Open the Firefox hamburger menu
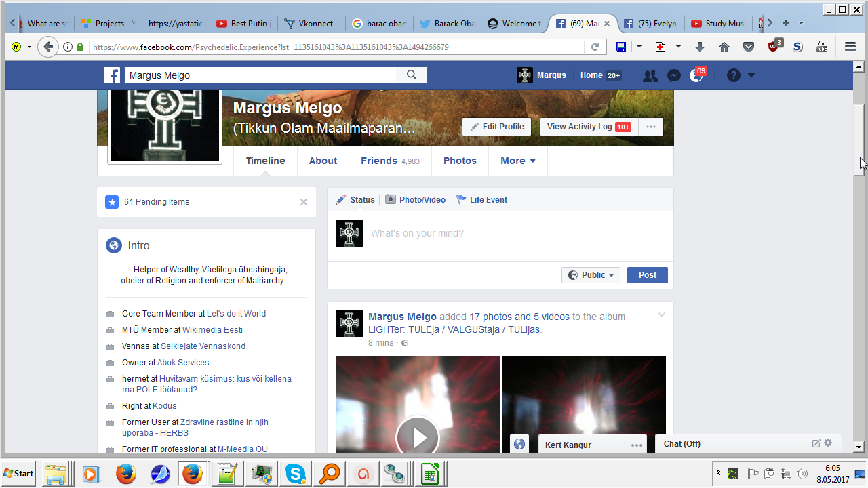Screen dimensions: 868x488 pos(850,47)
